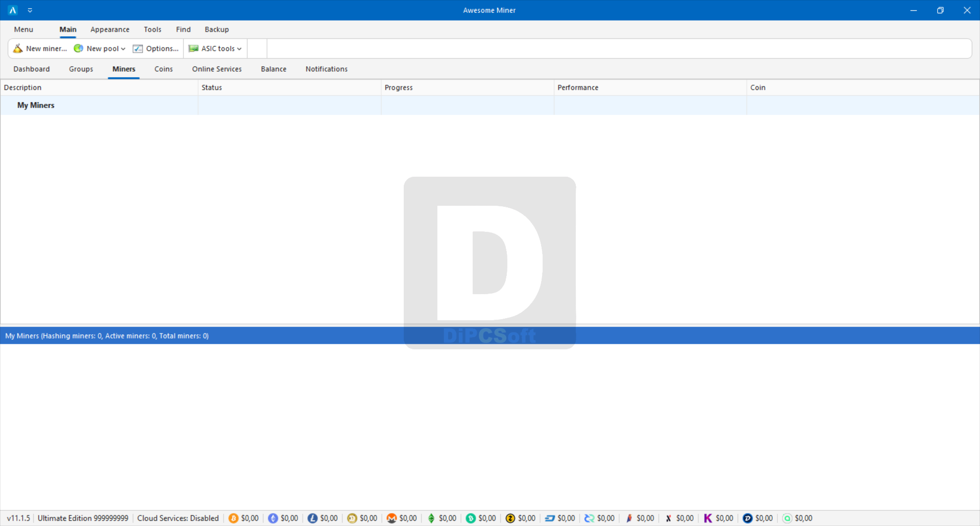The image size is (980, 526).
Task: Click the light green circle coin icon
Action: [787, 518]
